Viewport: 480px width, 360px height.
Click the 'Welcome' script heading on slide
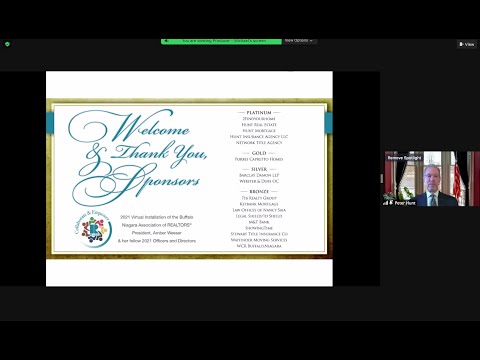[x=130, y=127]
